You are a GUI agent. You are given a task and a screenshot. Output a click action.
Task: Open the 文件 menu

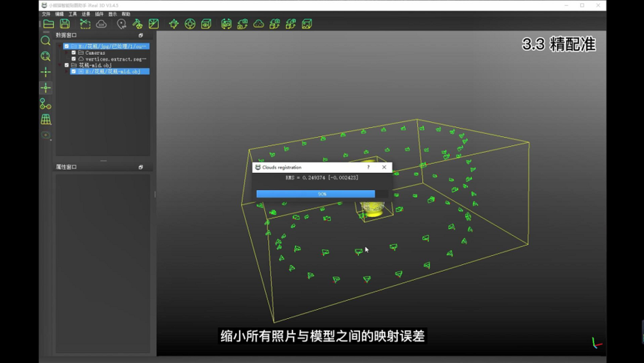click(46, 14)
